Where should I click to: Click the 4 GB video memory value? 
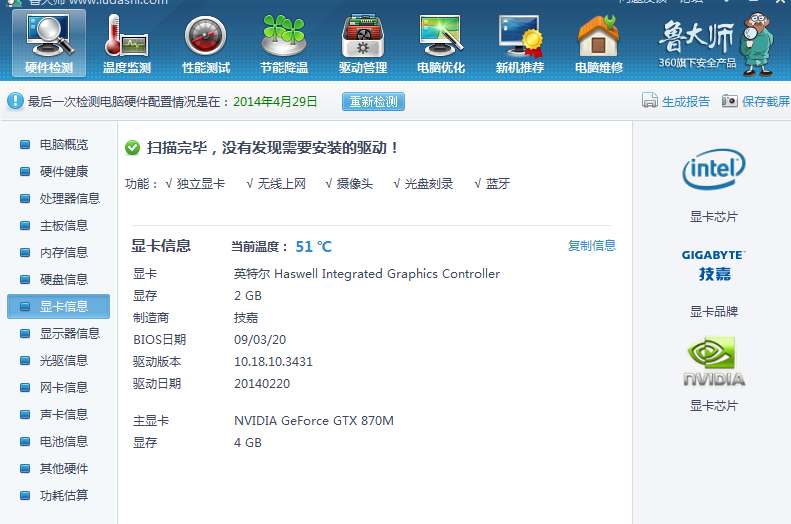pos(248,443)
